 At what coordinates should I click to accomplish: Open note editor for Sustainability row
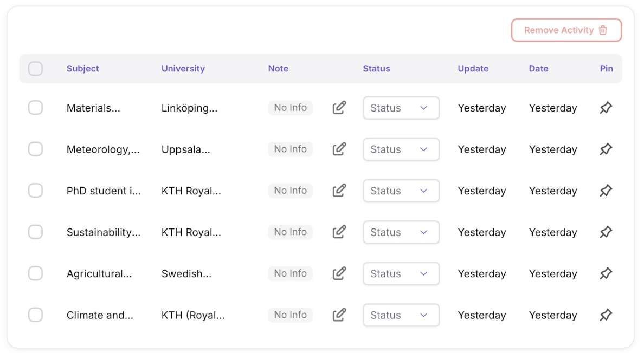point(339,232)
